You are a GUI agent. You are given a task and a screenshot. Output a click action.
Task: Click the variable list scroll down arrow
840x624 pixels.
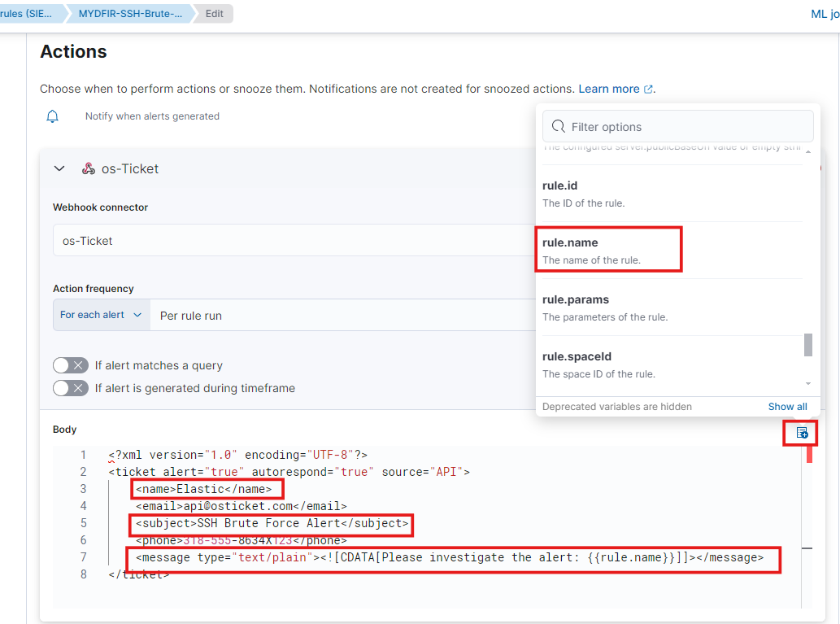coord(808,383)
